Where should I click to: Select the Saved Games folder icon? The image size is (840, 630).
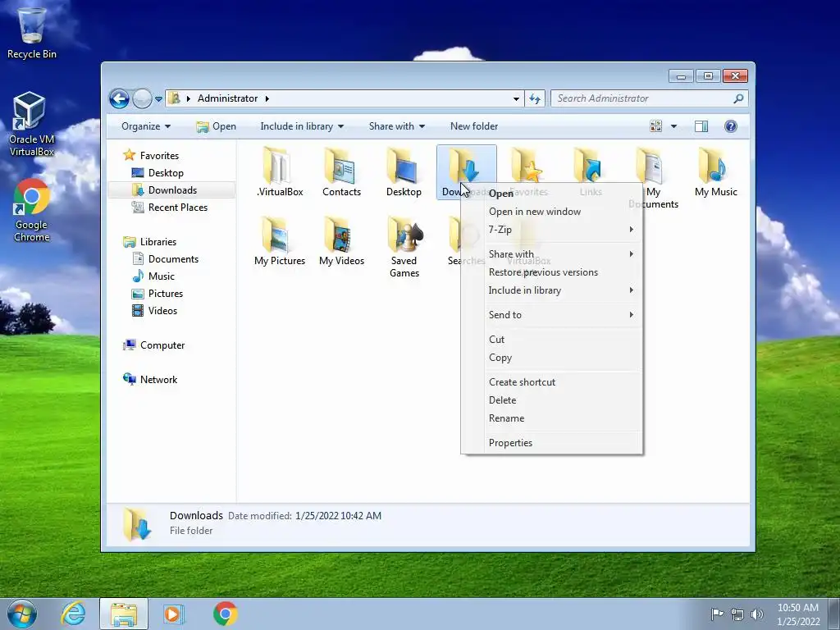[x=404, y=235]
